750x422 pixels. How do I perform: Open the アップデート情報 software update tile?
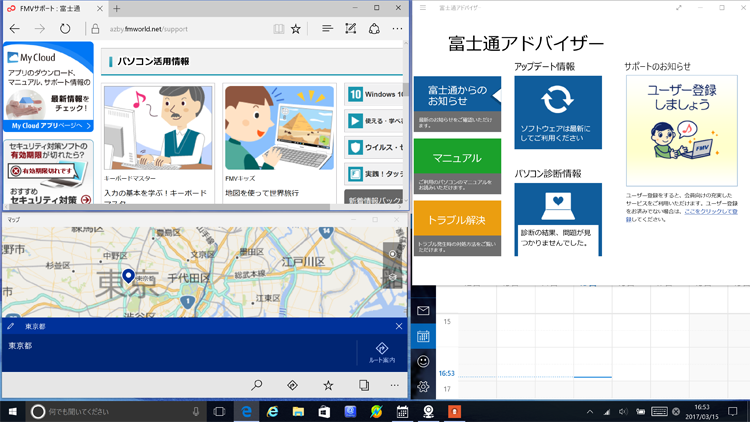click(558, 112)
